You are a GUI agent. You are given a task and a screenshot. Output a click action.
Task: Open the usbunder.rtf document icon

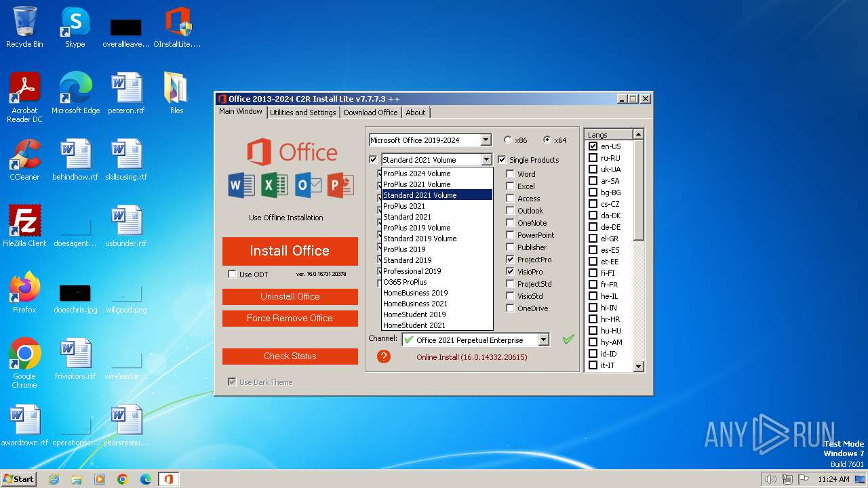tap(126, 226)
